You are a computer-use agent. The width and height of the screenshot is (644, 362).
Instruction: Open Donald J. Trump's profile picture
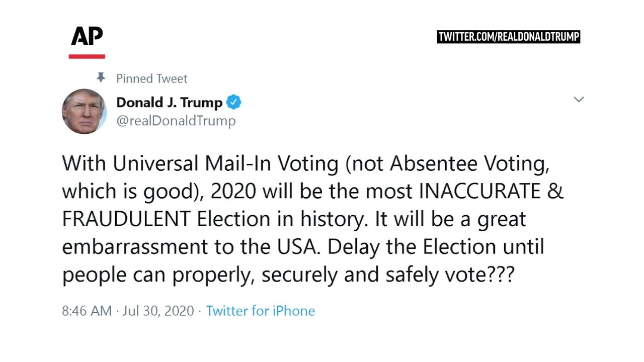click(84, 111)
